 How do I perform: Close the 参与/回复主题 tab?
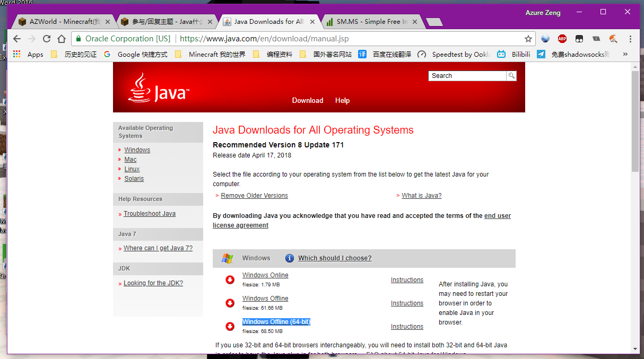pyautogui.click(x=210, y=22)
